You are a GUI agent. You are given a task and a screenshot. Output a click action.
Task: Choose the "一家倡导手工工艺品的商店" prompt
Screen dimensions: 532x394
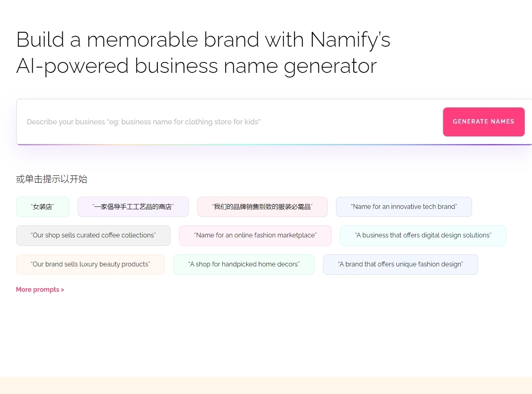tap(133, 207)
